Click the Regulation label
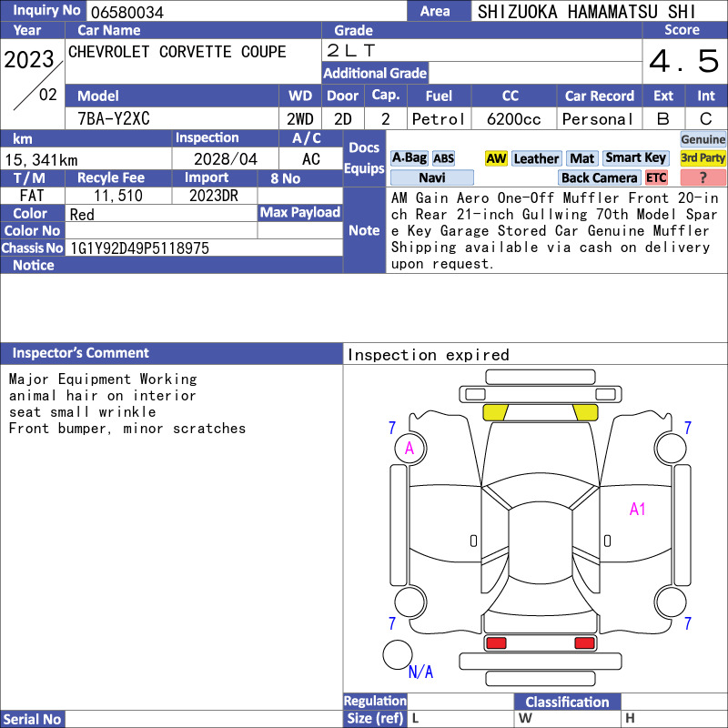The height and width of the screenshot is (728, 728). coord(375,701)
